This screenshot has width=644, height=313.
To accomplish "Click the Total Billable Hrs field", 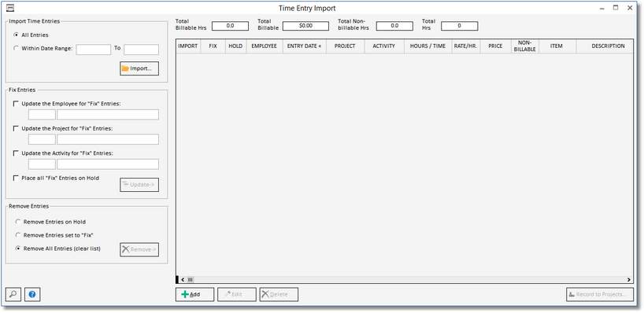I will [x=230, y=26].
